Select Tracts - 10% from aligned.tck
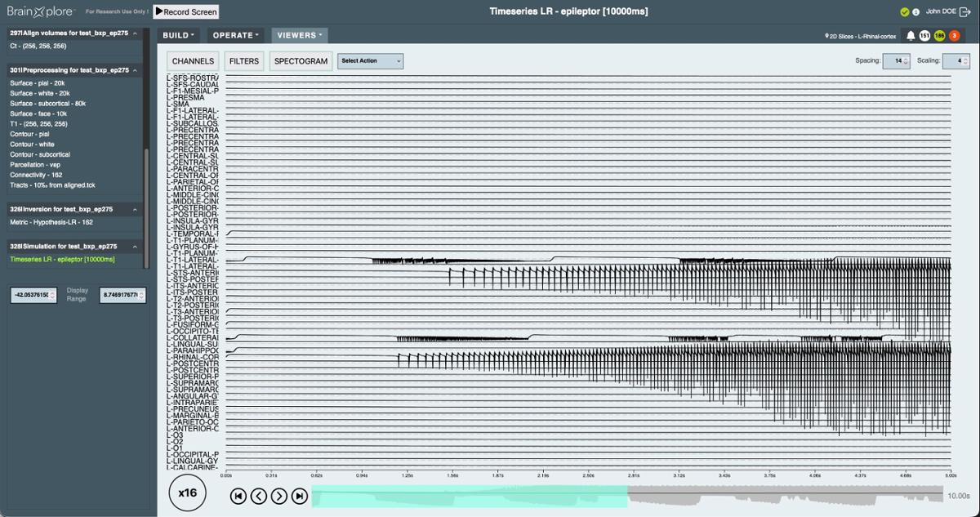Screen dimensions: 980x517 tap(52, 185)
